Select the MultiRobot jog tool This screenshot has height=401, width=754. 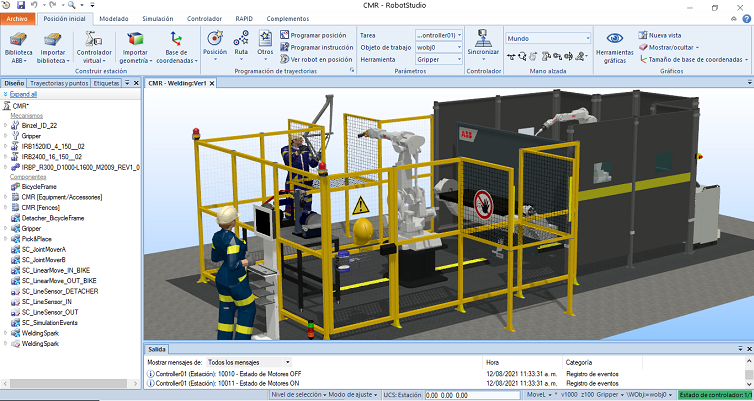[x=581, y=56]
